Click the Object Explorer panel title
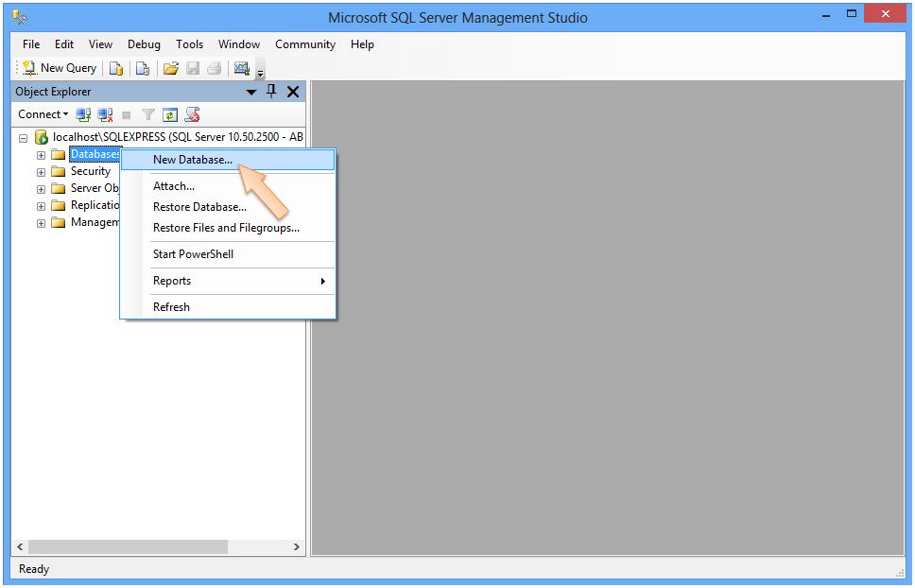 (x=53, y=92)
